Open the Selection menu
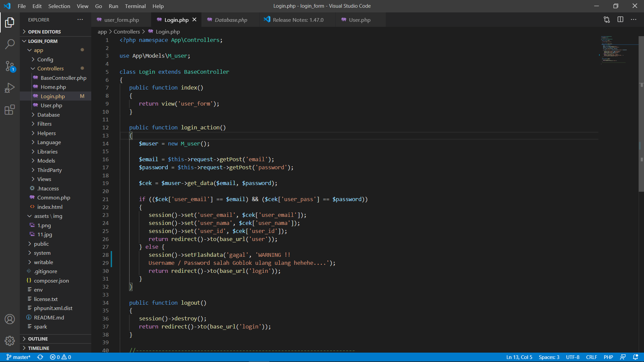Image resolution: width=644 pixels, height=362 pixels. 59,6
